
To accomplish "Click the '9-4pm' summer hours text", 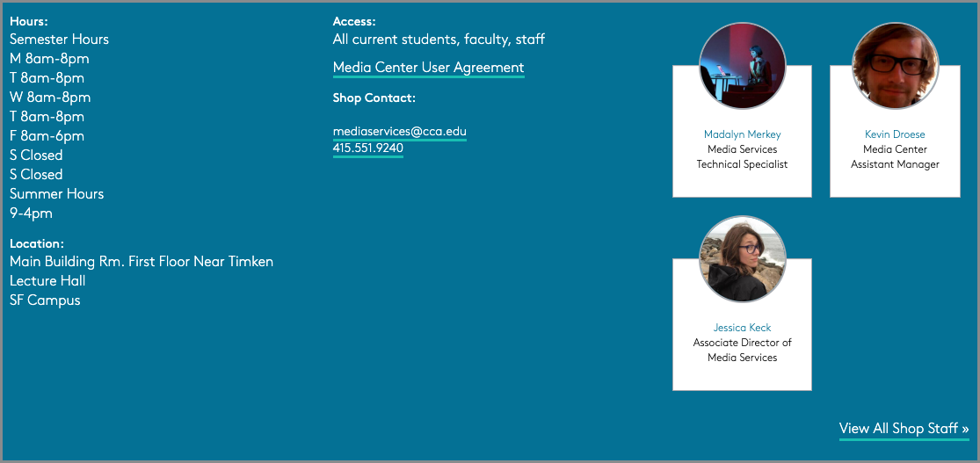I will (32, 213).
